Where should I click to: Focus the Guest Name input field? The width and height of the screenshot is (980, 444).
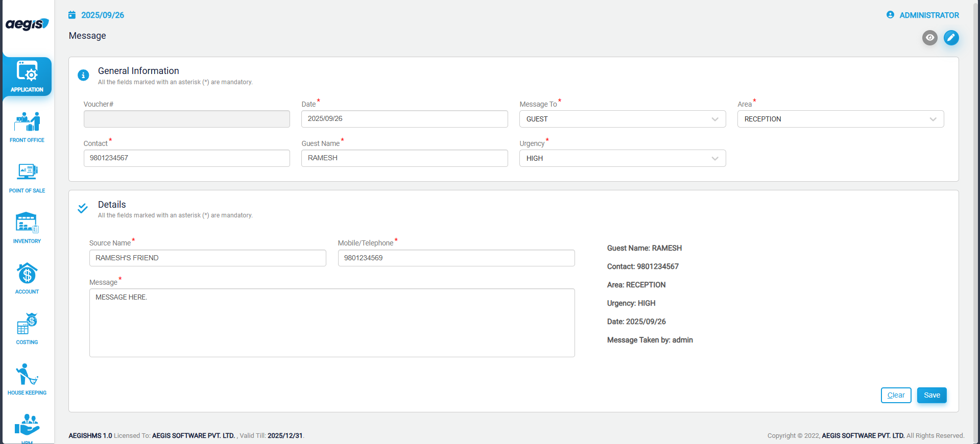(x=404, y=158)
